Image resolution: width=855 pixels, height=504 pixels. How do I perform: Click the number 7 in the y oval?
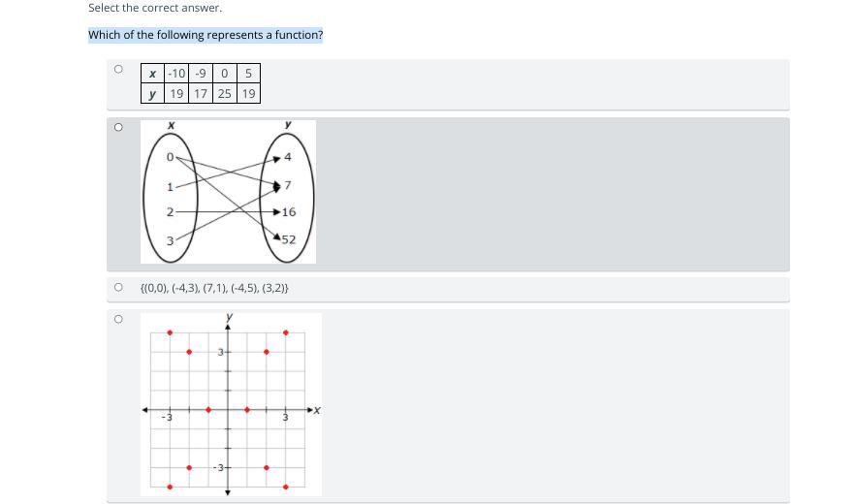click(x=288, y=185)
